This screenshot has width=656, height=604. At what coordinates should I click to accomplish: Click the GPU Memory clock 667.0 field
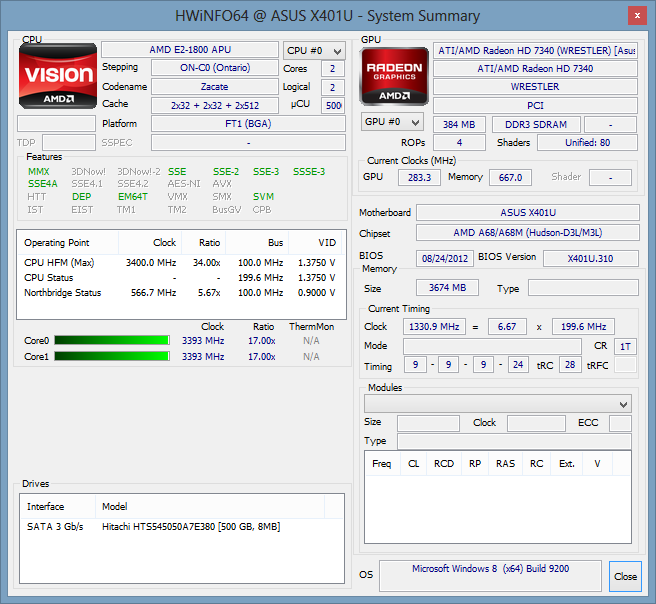[510, 177]
